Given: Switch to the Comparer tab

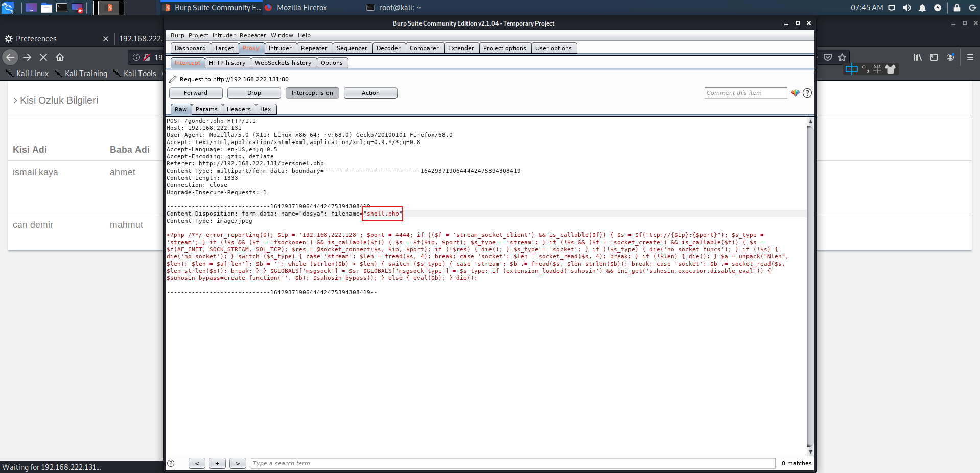Looking at the screenshot, I should [424, 48].
